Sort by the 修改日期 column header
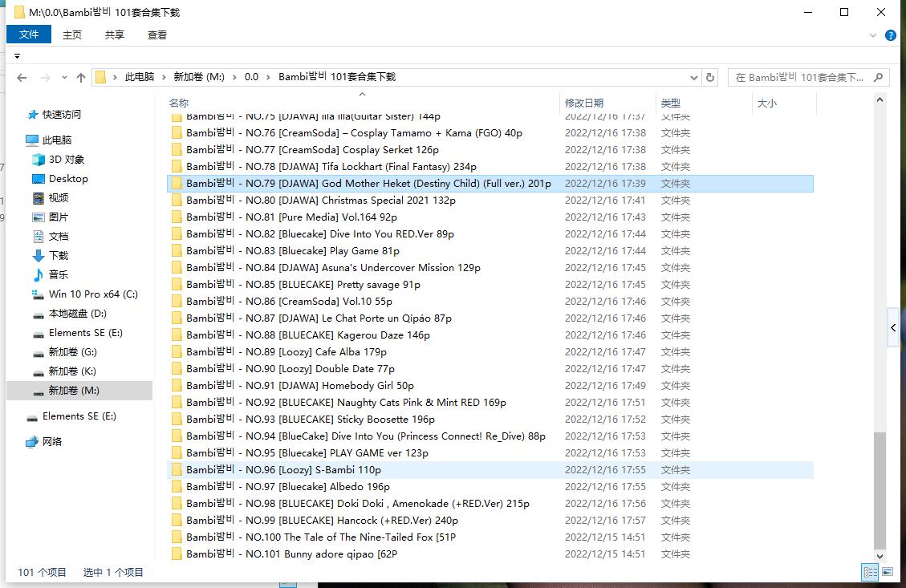 click(584, 103)
